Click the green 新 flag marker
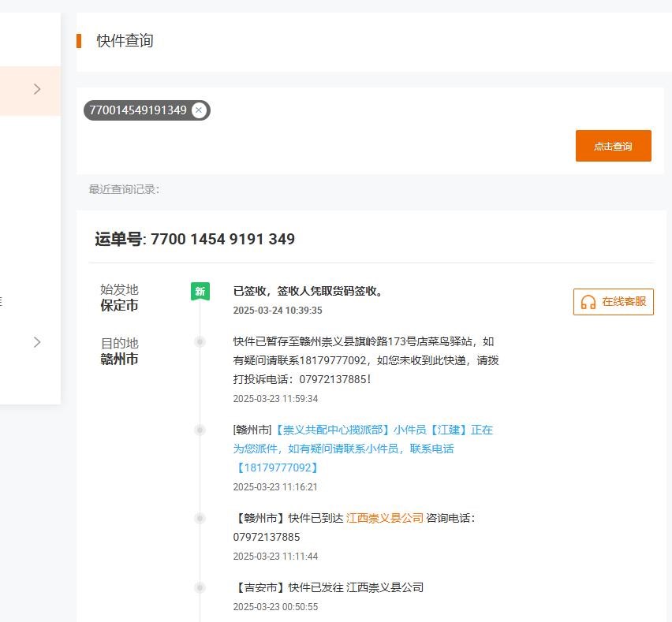672x622 pixels. pyautogui.click(x=200, y=292)
